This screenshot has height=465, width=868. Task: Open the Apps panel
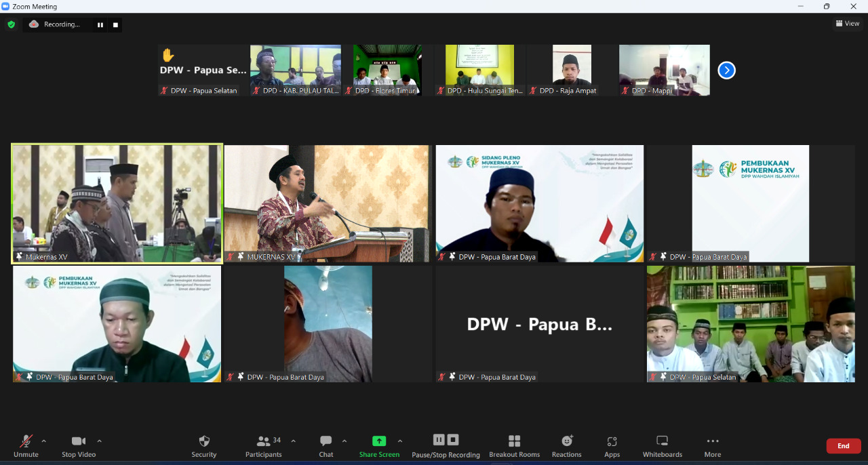(x=612, y=446)
